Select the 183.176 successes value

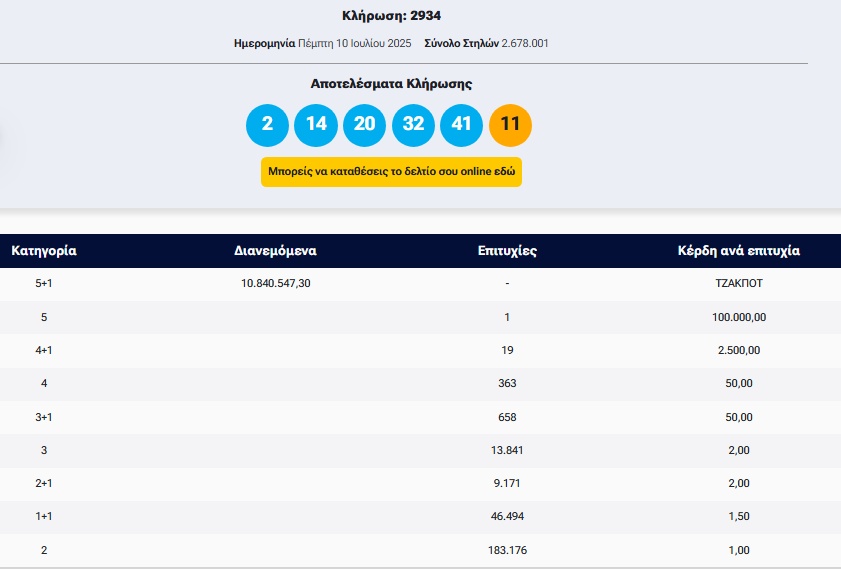click(508, 550)
